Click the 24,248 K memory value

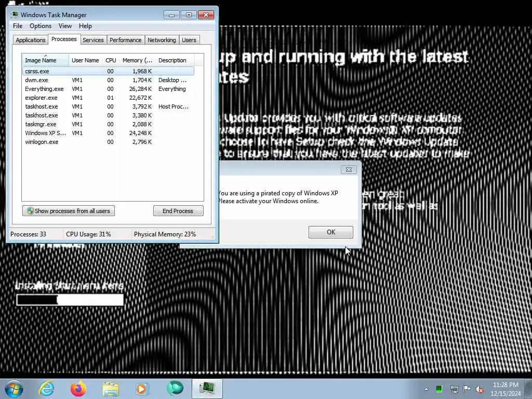point(140,133)
